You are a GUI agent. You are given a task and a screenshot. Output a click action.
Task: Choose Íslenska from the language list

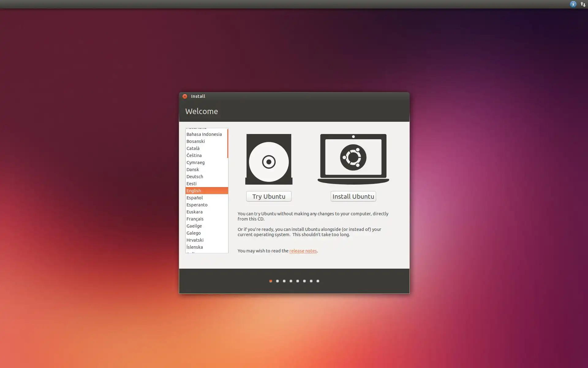point(195,247)
